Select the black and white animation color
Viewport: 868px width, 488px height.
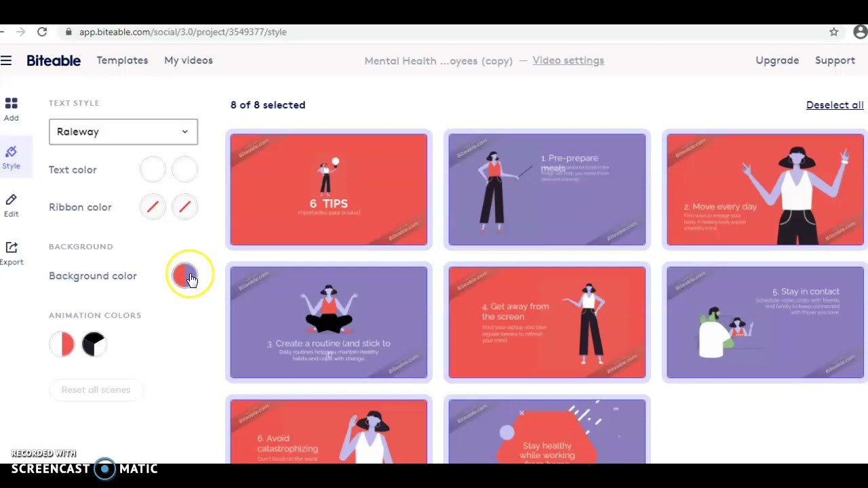click(x=94, y=344)
